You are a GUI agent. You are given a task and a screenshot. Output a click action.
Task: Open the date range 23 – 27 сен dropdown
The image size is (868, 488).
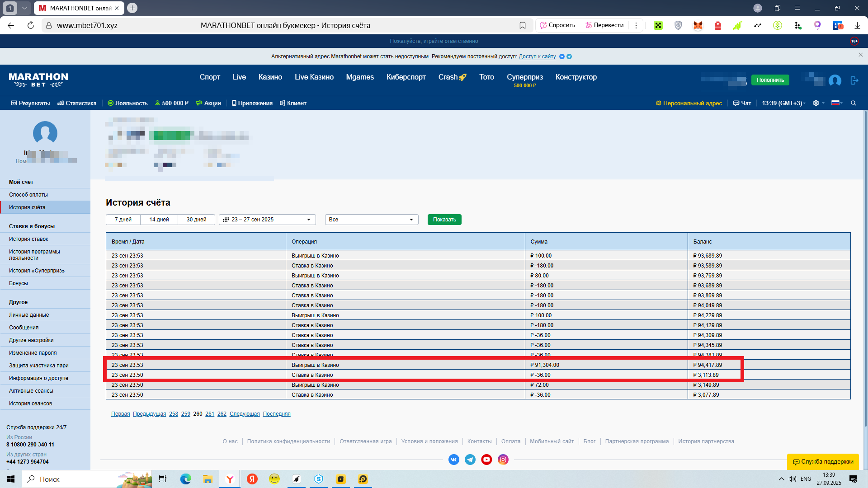tap(267, 220)
